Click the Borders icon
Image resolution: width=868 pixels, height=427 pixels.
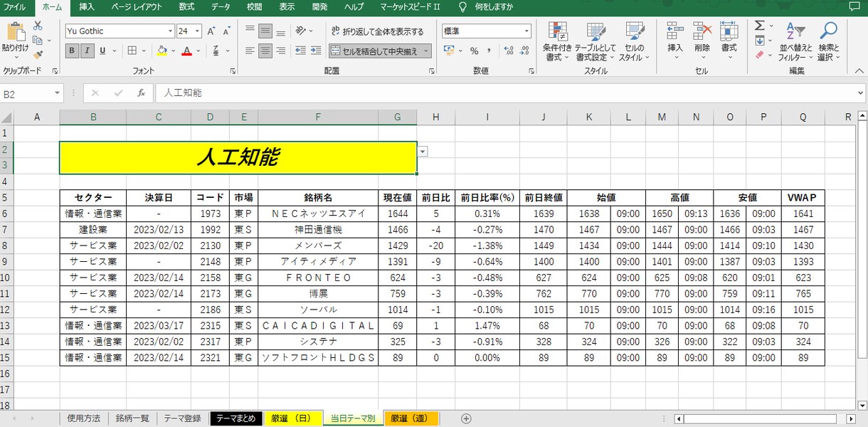(x=132, y=51)
